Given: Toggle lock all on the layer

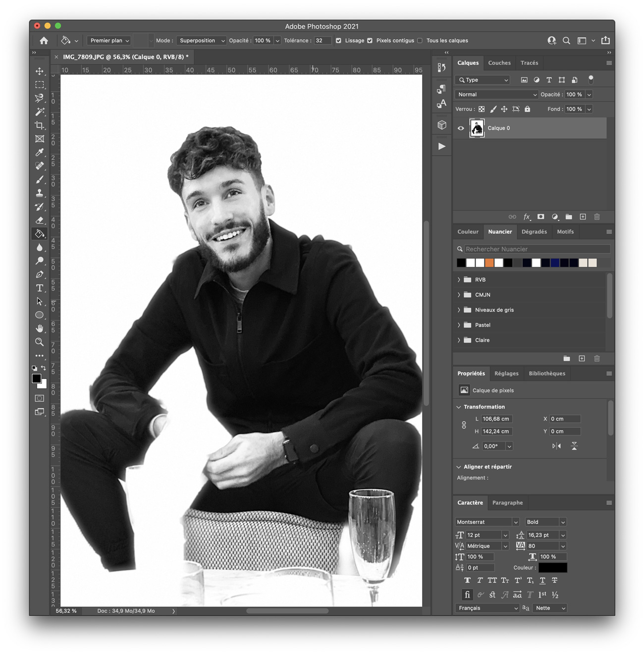Looking at the screenshot, I should pyautogui.click(x=527, y=109).
